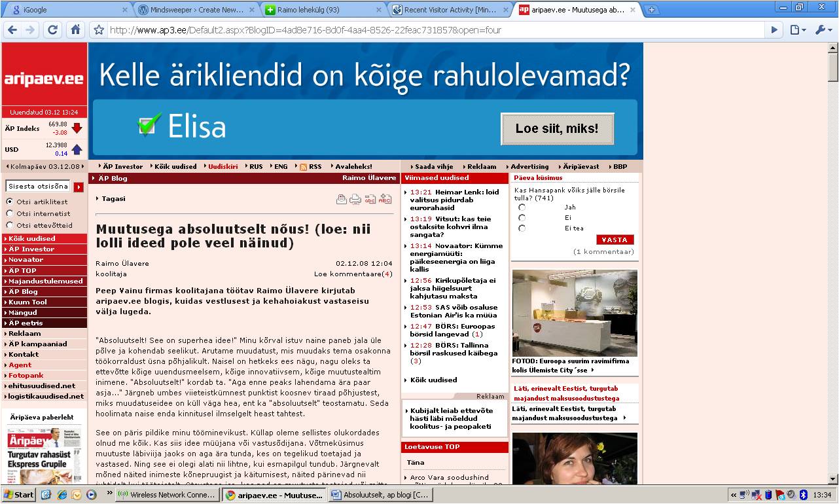Click the search keyword input field
Viewport: 839px width, 504px height.
[x=38, y=187]
